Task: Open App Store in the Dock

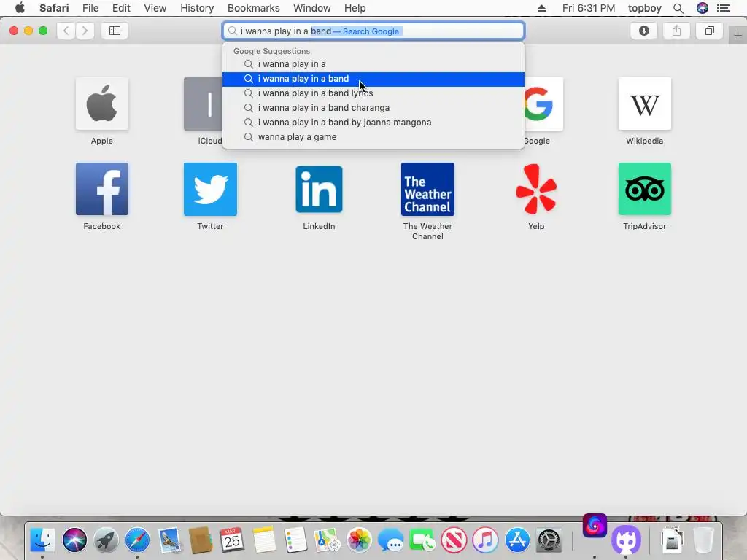Action: click(x=517, y=540)
